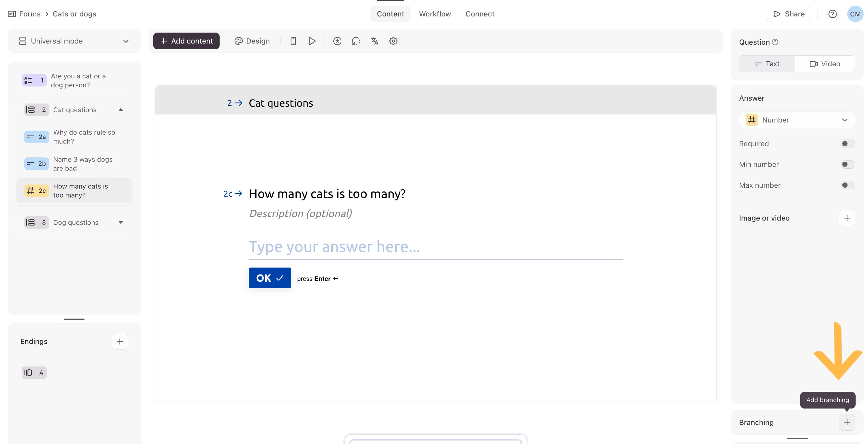
Task: Click the help question mark icon
Action: pyautogui.click(x=832, y=14)
